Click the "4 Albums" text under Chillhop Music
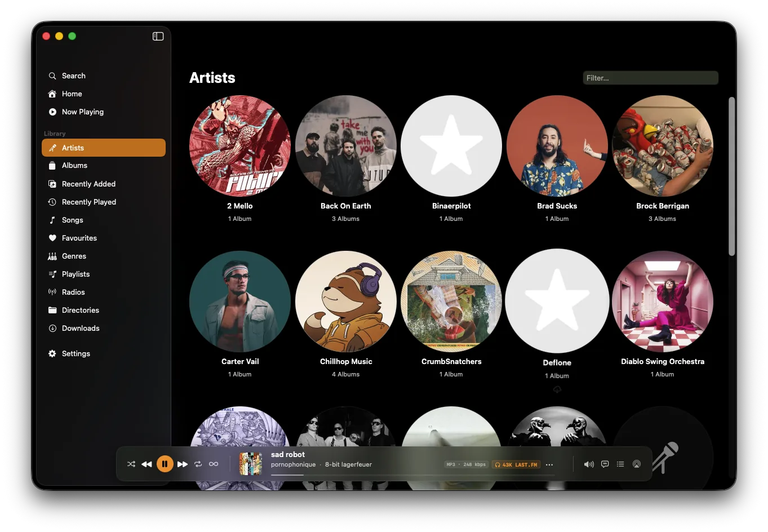The height and width of the screenshot is (532, 768). pos(346,374)
